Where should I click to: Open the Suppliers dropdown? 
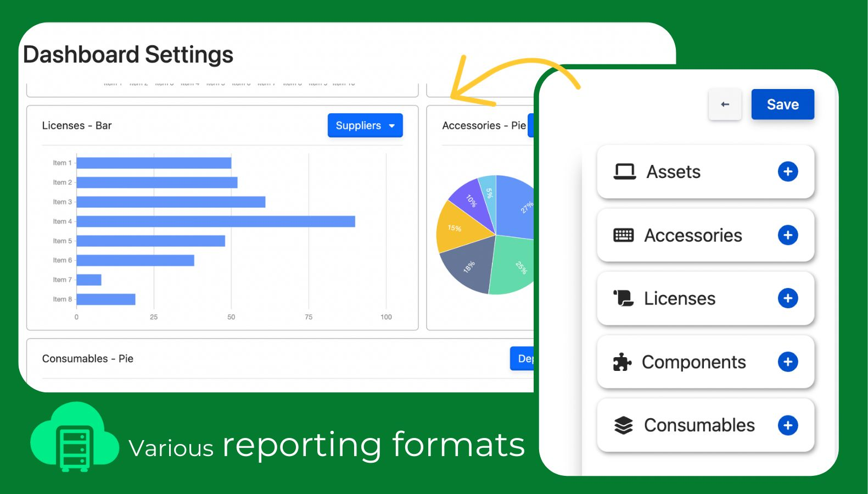click(365, 125)
